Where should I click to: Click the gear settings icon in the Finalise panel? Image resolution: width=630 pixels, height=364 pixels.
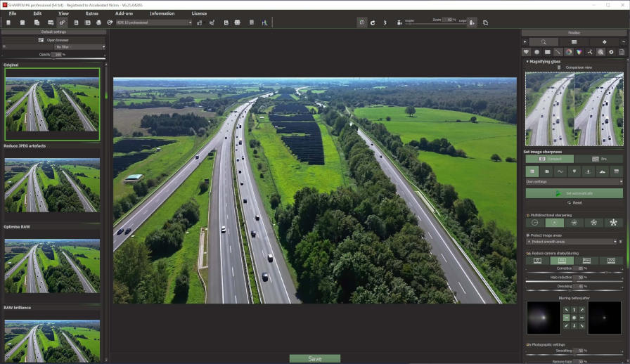pyautogui.click(x=611, y=52)
